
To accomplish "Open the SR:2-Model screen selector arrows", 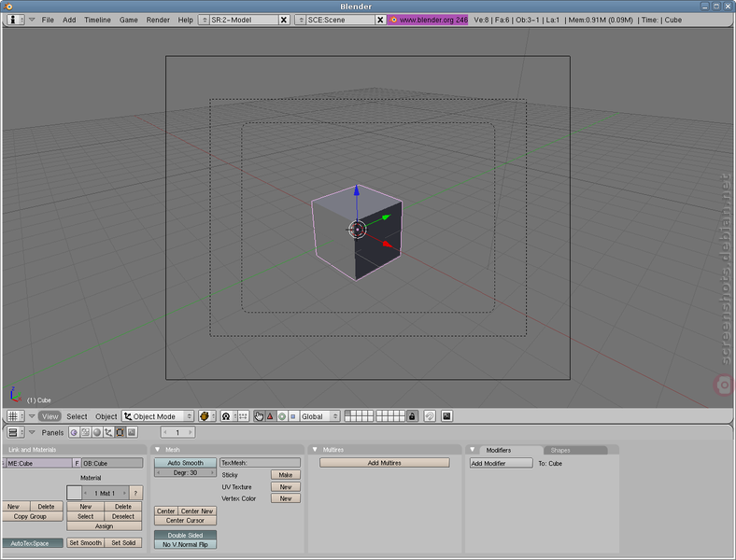I will (205, 20).
